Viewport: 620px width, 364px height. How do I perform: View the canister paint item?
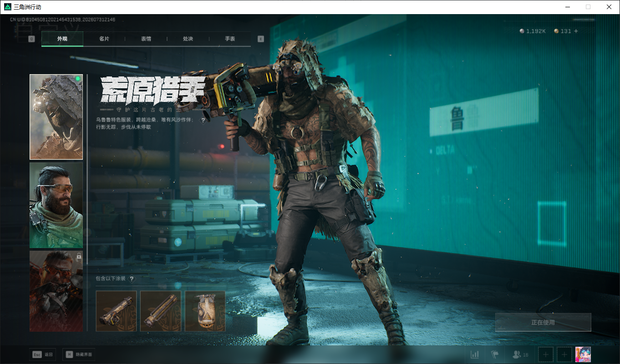(x=205, y=311)
